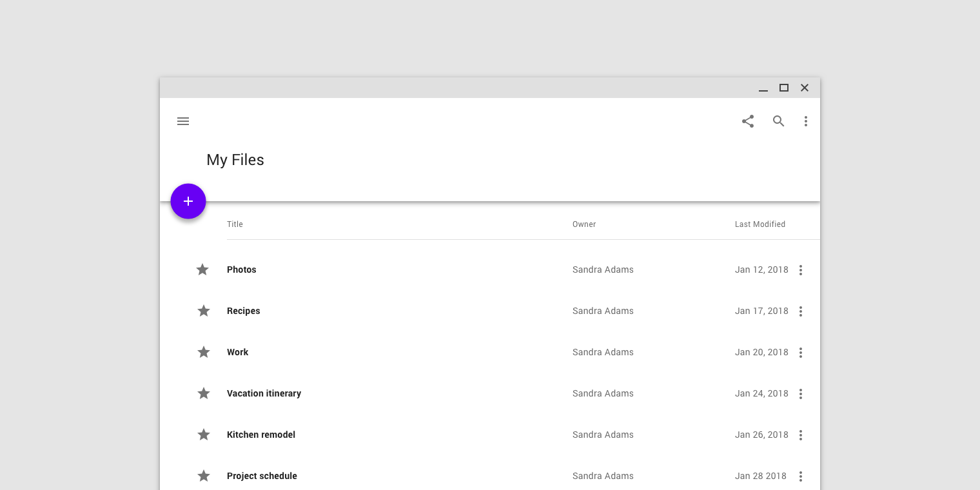Toggle star for Photos
Screen dimensions: 980x490
click(202, 269)
